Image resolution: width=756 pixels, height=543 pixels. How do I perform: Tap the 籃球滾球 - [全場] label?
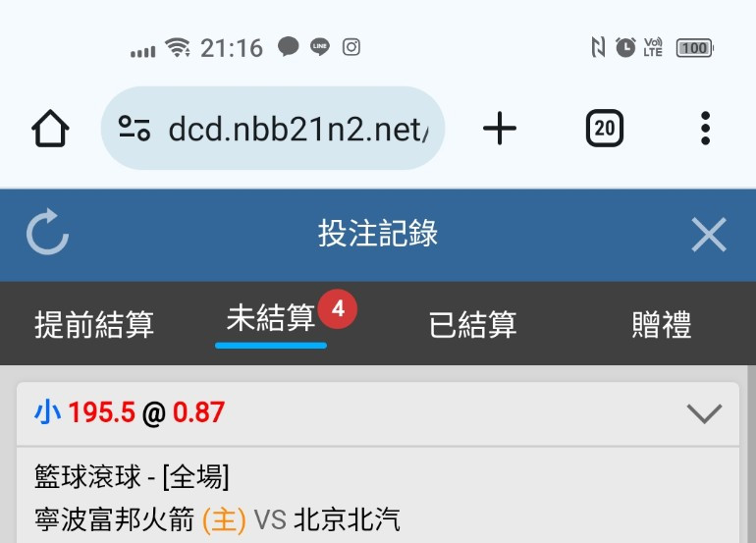(132, 476)
